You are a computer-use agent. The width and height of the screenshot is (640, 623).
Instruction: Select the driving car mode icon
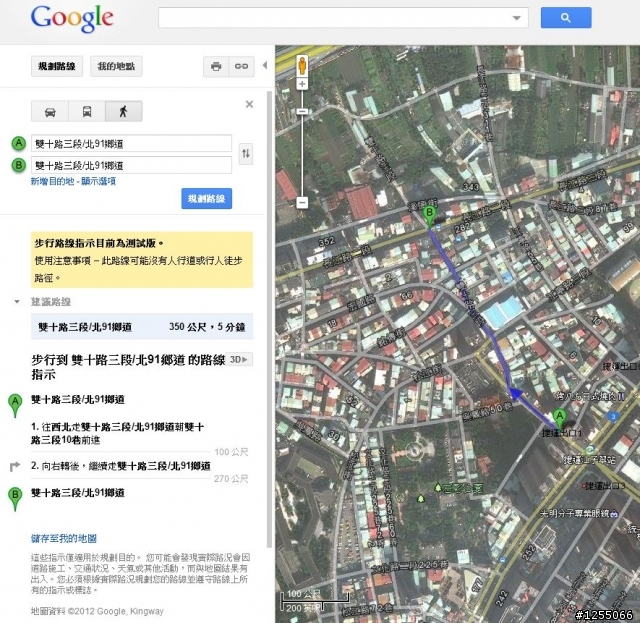pos(50,111)
